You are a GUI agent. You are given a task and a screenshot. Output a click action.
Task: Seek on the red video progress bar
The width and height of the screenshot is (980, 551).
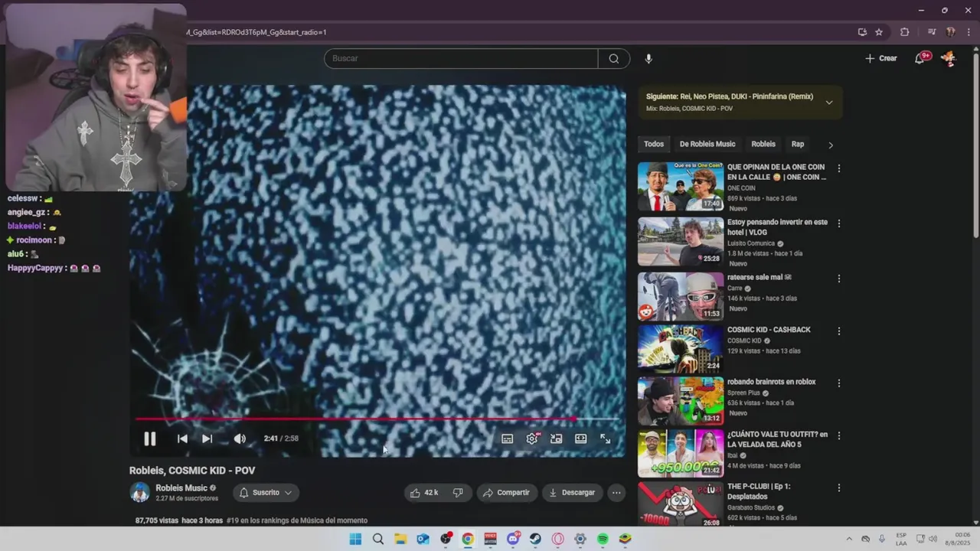(x=377, y=419)
